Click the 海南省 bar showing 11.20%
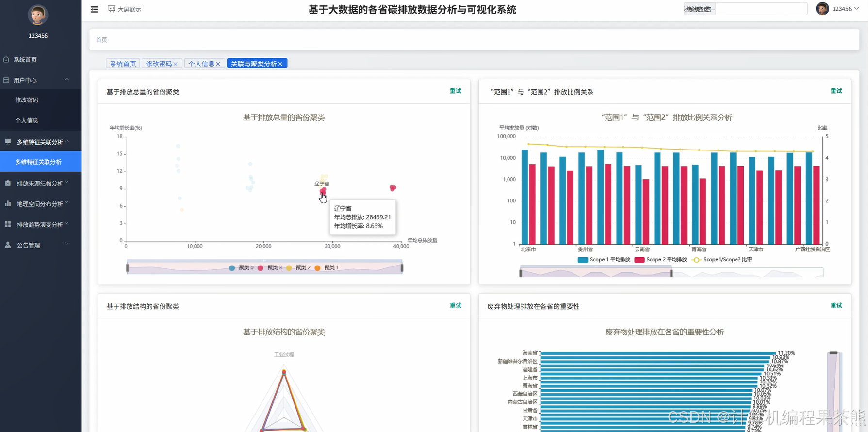868x432 pixels. tap(658, 353)
